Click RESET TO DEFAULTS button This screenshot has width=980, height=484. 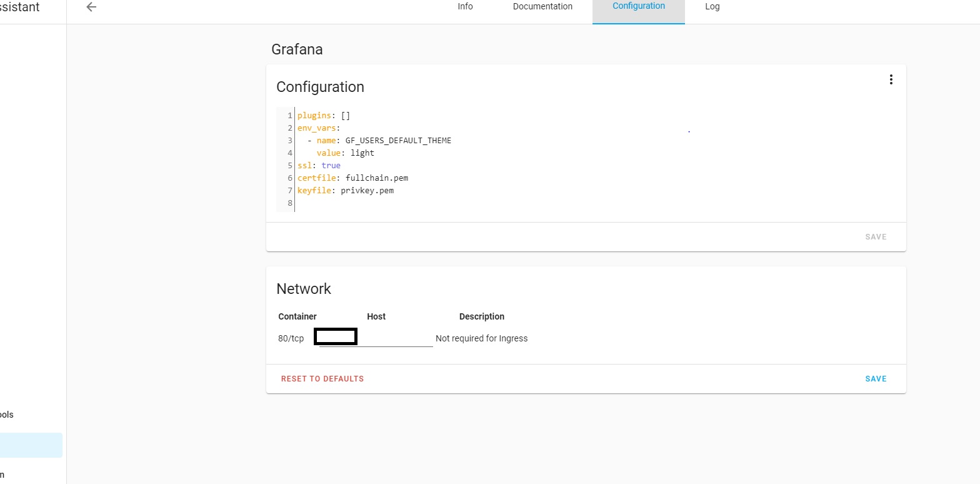[322, 379]
